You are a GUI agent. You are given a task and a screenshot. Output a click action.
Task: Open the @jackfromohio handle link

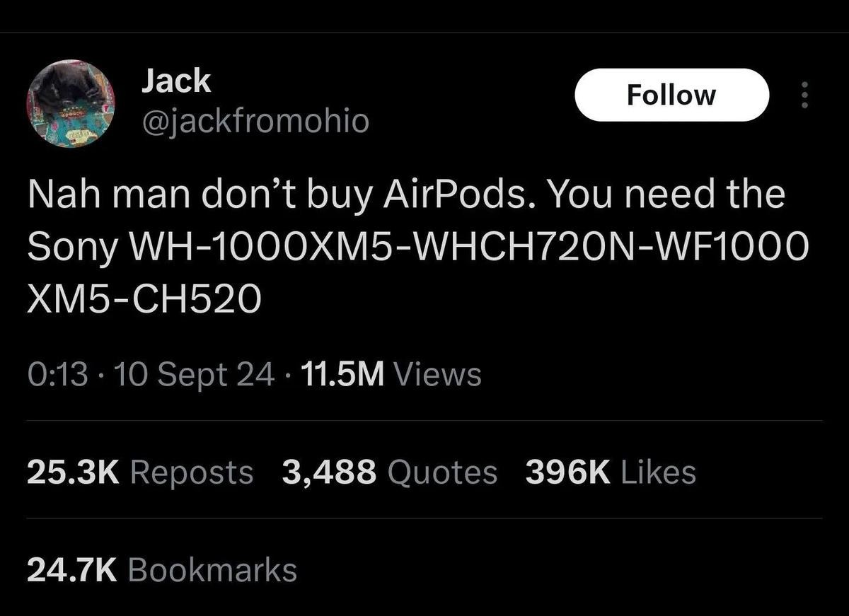point(255,121)
